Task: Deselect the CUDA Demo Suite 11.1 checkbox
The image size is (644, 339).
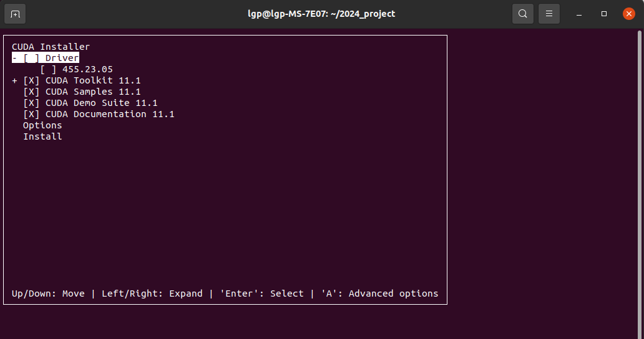Action: 31,103
